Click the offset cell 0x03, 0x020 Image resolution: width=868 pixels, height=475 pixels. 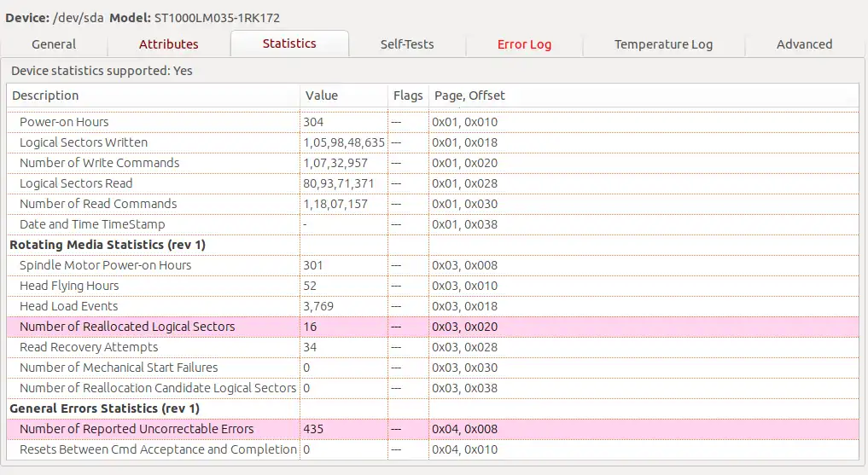pyautogui.click(x=464, y=327)
